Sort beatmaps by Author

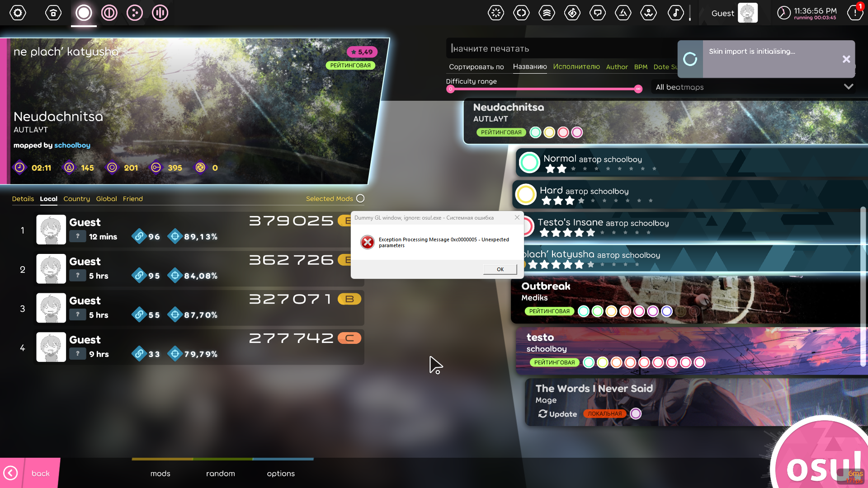coord(617,66)
